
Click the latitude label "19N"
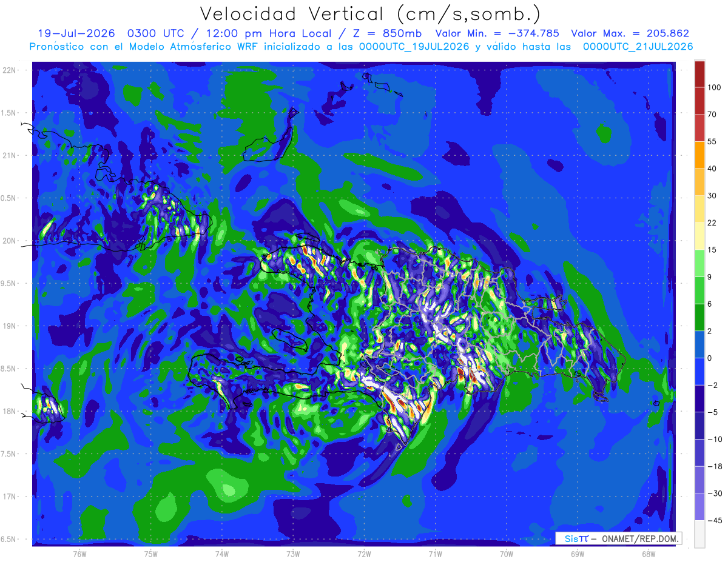[x=11, y=326]
